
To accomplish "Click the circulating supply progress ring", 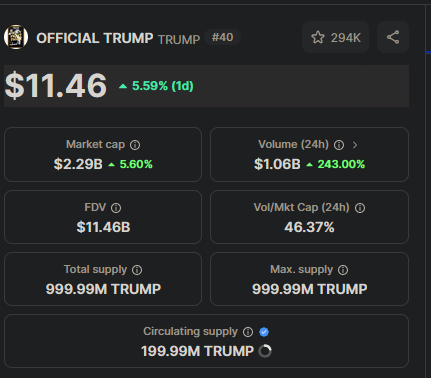I will click(x=265, y=351).
